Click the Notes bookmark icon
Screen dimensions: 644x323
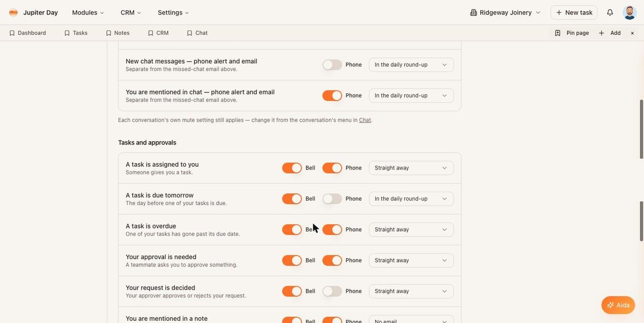coord(108,33)
